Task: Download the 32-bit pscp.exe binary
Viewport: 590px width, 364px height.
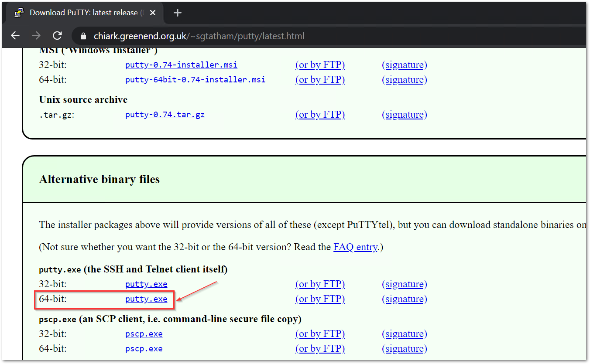Action: [144, 334]
